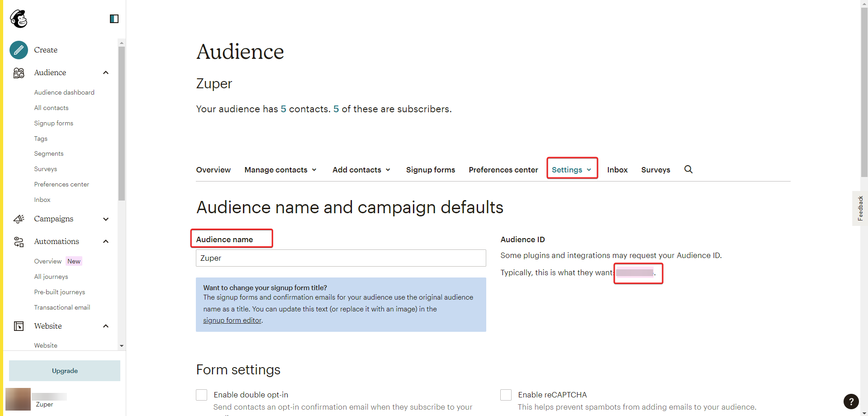868x416 pixels.
Task: Click the Upgrade button
Action: click(65, 371)
